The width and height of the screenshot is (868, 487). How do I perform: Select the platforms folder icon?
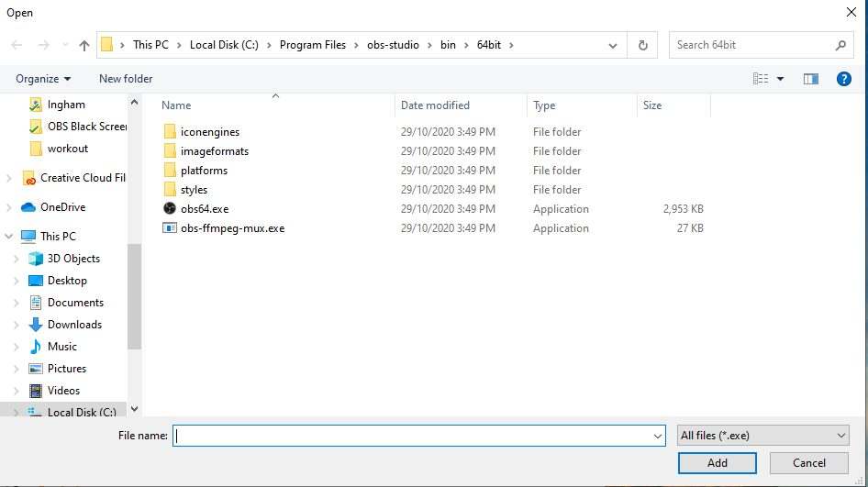pyautogui.click(x=170, y=171)
